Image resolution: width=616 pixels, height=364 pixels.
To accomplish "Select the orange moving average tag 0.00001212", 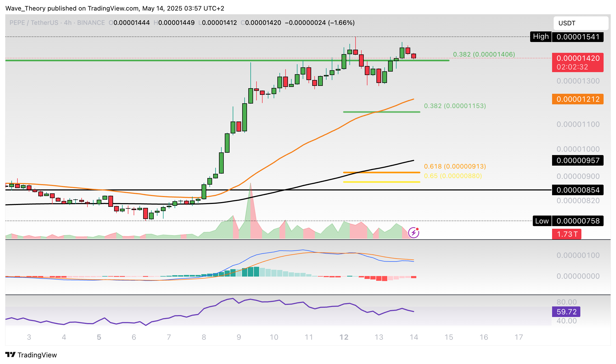I will click(578, 99).
